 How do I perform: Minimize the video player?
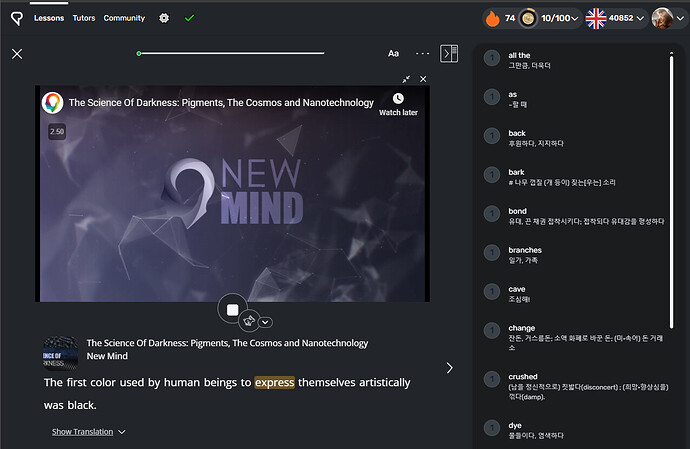pos(406,79)
